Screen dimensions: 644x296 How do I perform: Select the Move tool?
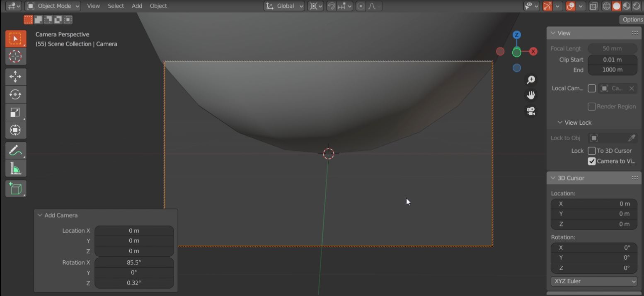tap(15, 77)
